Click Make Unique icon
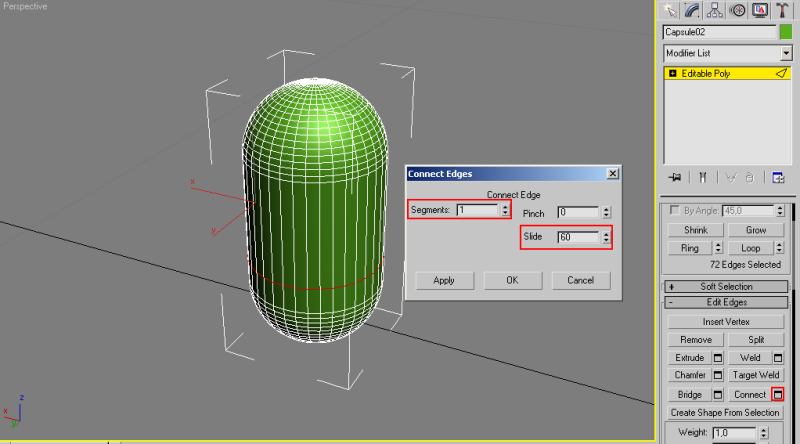800x444 pixels. (731, 178)
